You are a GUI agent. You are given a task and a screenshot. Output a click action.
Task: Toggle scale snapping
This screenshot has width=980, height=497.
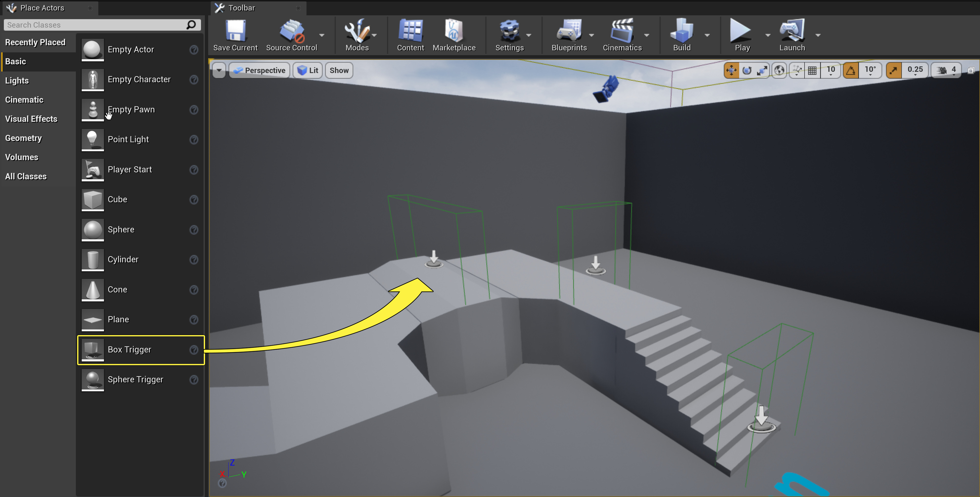point(894,70)
